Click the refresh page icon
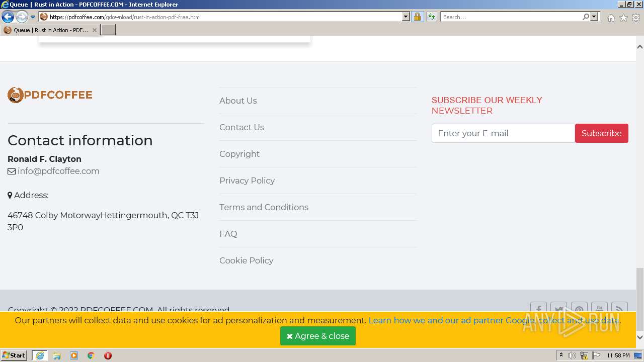 tap(432, 17)
